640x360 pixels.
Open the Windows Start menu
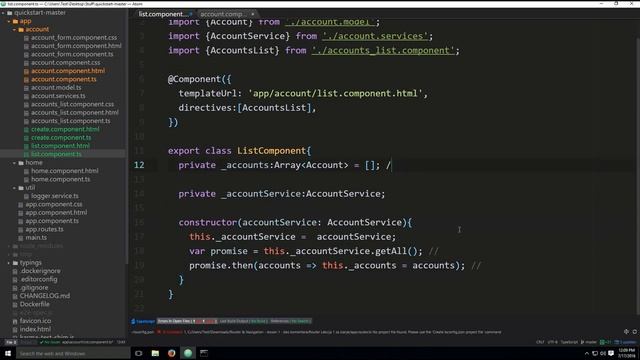pyautogui.click(x=8, y=353)
